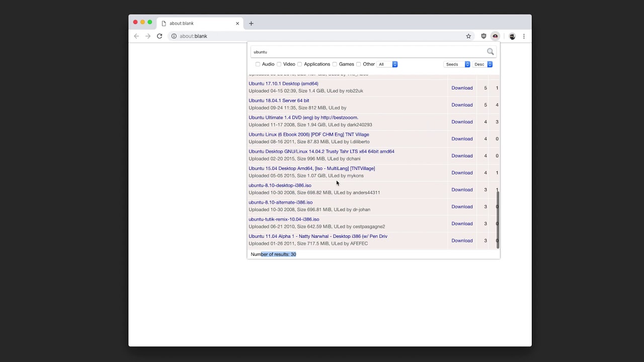Open the active red extension icon
This screenshot has width=644, height=362.
click(x=495, y=36)
